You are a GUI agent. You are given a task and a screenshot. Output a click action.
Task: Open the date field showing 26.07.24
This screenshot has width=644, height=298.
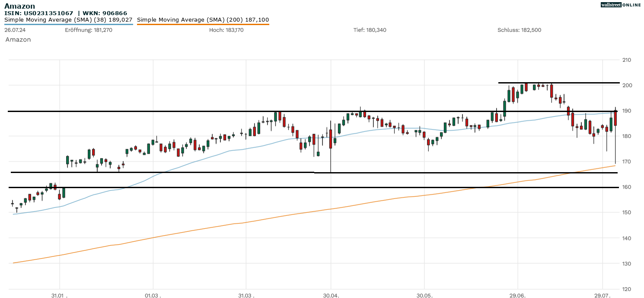point(15,30)
